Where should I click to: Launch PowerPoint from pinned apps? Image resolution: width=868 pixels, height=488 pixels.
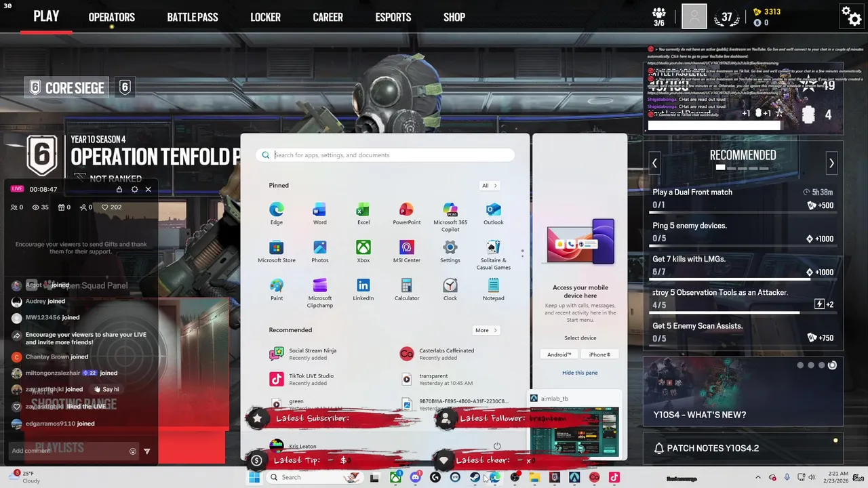pyautogui.click(x=406, y=213)
